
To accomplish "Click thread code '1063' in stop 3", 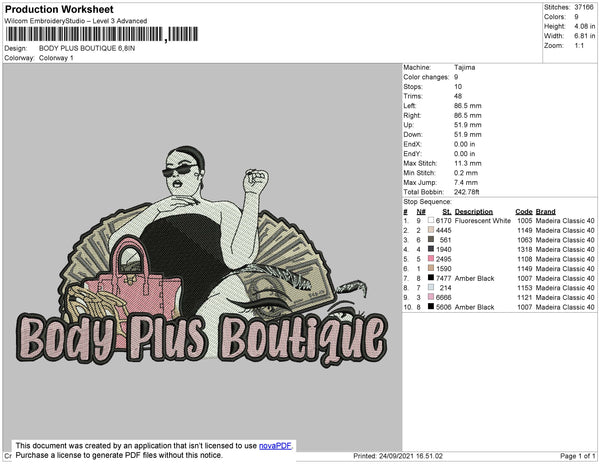I will (525, 240).
